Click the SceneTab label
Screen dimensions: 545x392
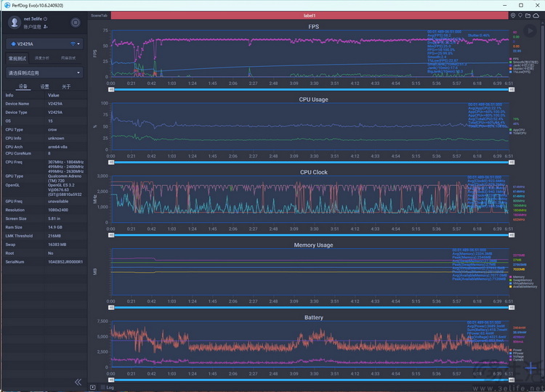tap(99, 15)
